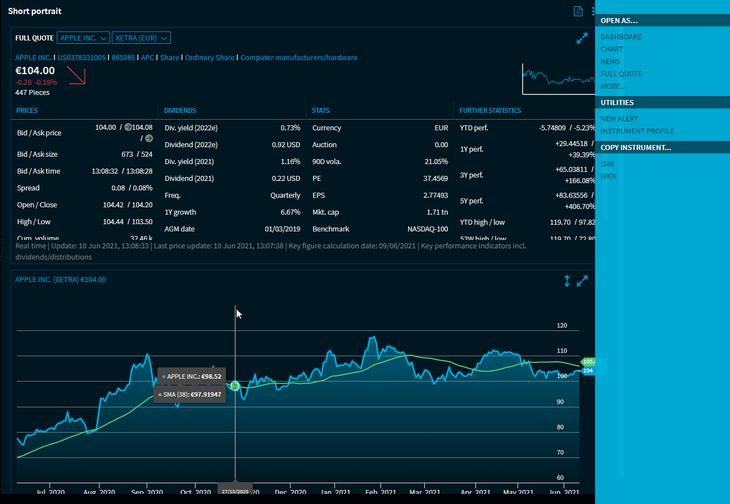The image size is (730, 504).
Task: Click the arrow icon below the ask price
Action: point(149,138)
